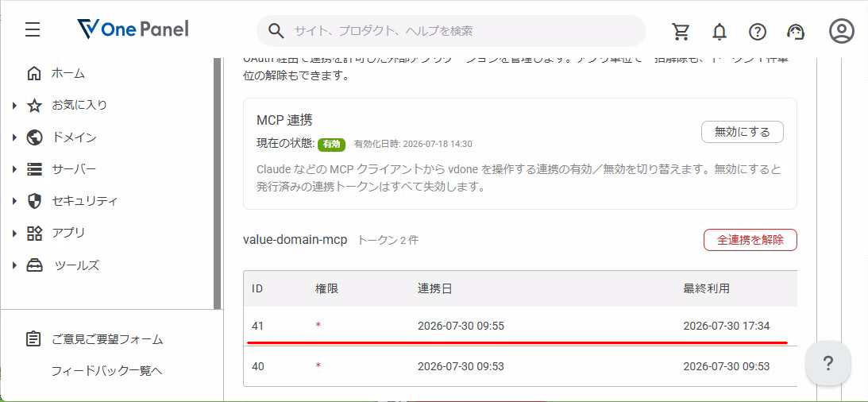Click the shield icon for セキュリティ
The width and height of the screenshot is (868, 402).
tap(34, 200)
